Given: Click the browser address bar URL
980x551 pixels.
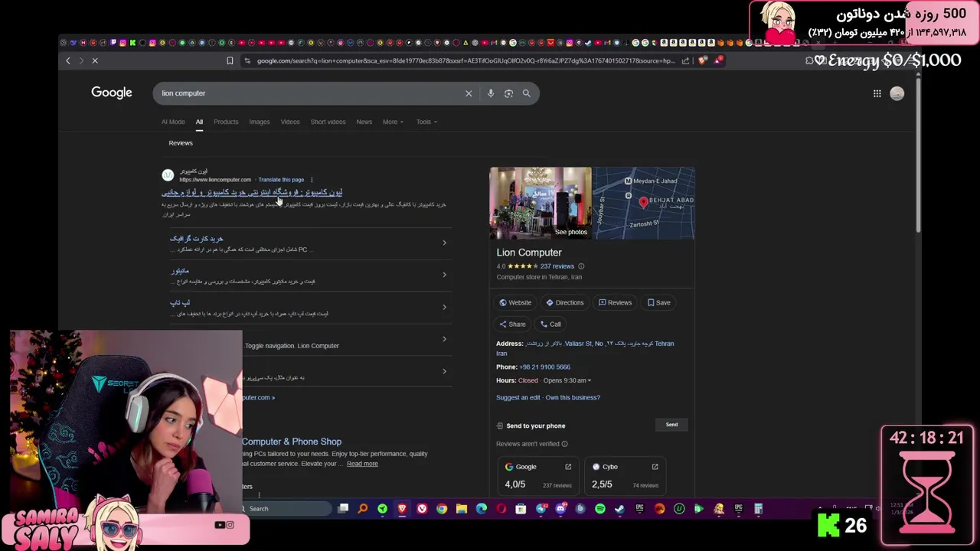Looking at the screenshot, I should tap(465, 60).
